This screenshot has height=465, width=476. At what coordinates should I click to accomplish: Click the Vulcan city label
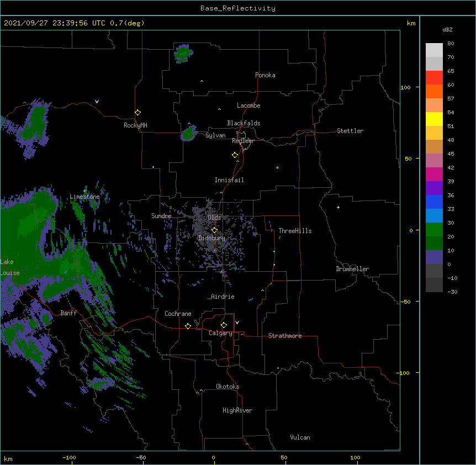(300, 437)
